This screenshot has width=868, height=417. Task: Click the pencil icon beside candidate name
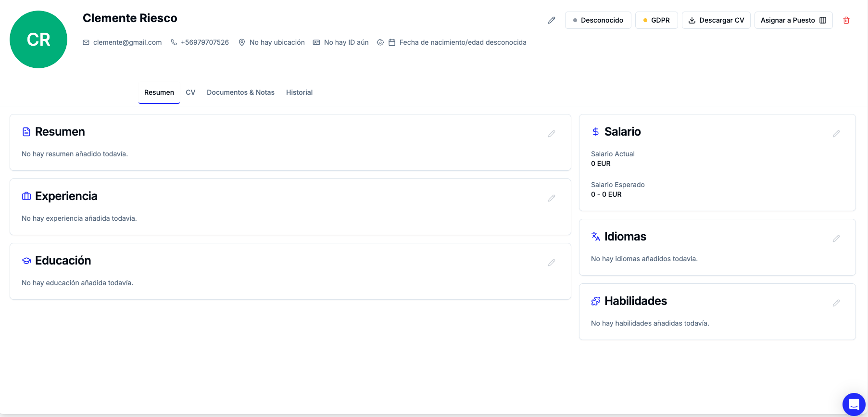pyautogui.click(x=552, y=20)
